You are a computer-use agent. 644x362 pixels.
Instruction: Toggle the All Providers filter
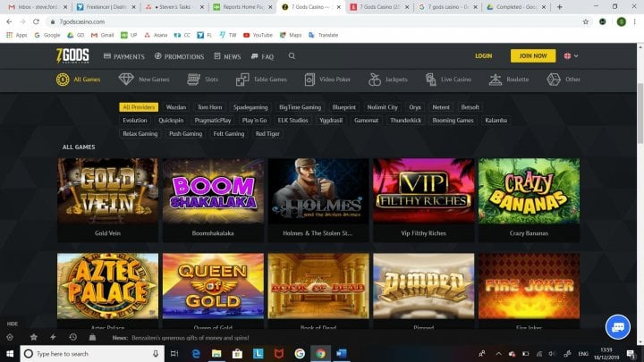click(x=139, y=107)
